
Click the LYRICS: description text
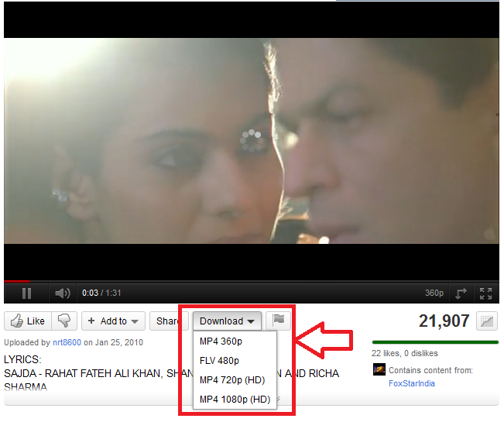coord(22,359)
